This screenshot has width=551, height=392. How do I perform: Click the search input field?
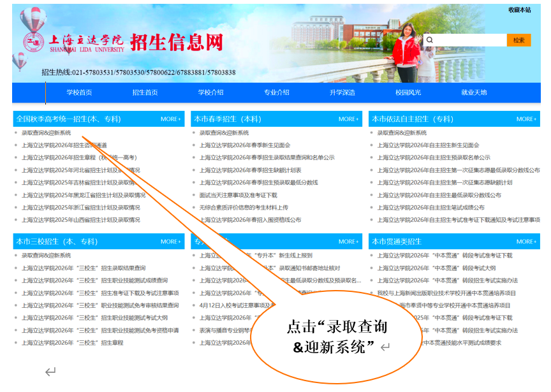464,40
